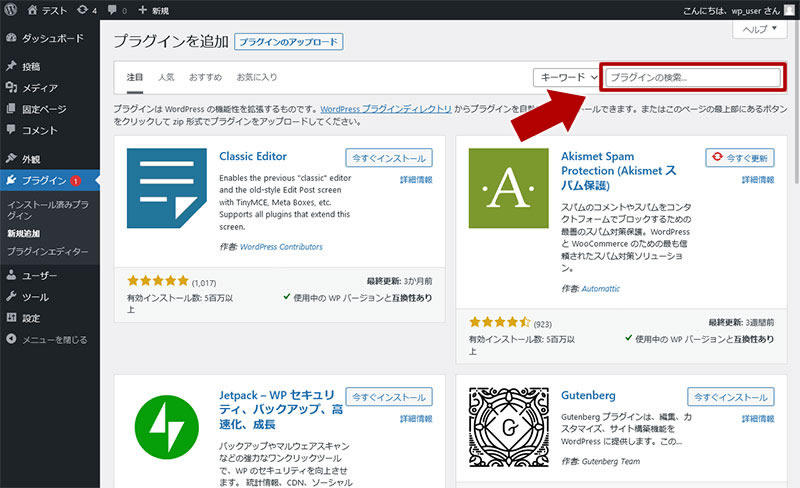Open the Classic Editor title link
800x488 pixels.
[x=253, y=156]
